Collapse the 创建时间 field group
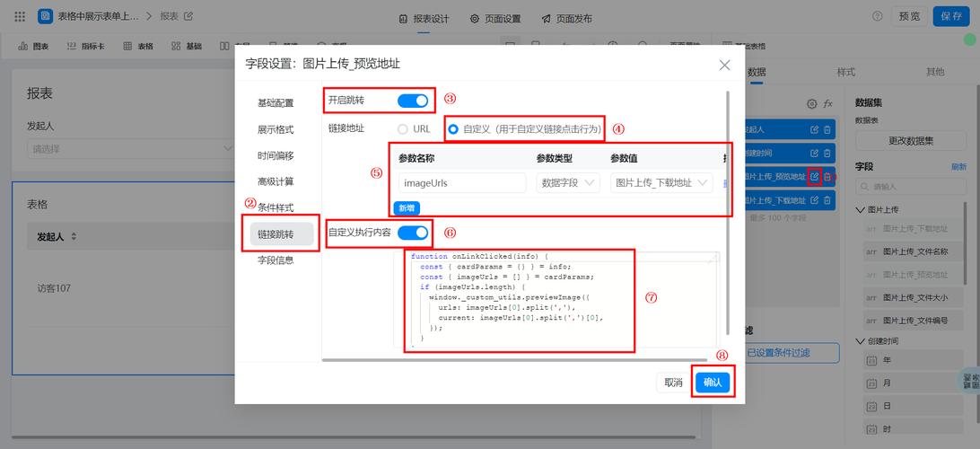This screenshot has width=980, height=449. pos(860,341)
